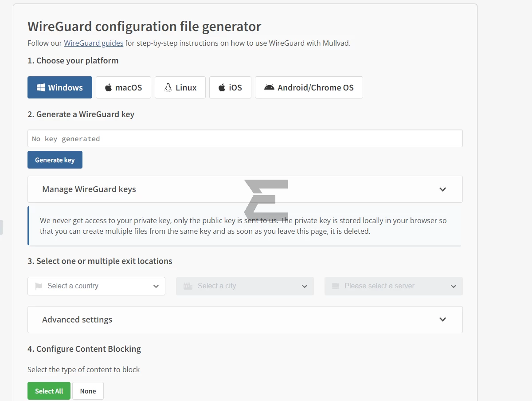Click the '3. Select one or multiple exit locations' heading
Viewport: 532px width, 401px height.
(x=100, y=261)
